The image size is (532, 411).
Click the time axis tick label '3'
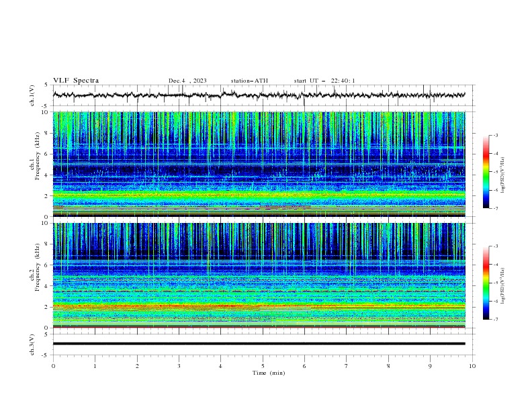(x=179, y=366)
